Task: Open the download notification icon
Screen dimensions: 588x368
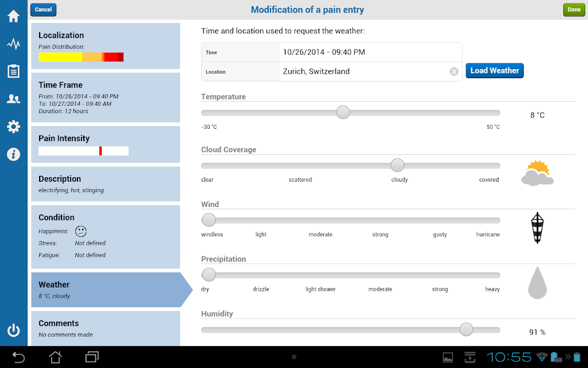Action: point(470,358)
